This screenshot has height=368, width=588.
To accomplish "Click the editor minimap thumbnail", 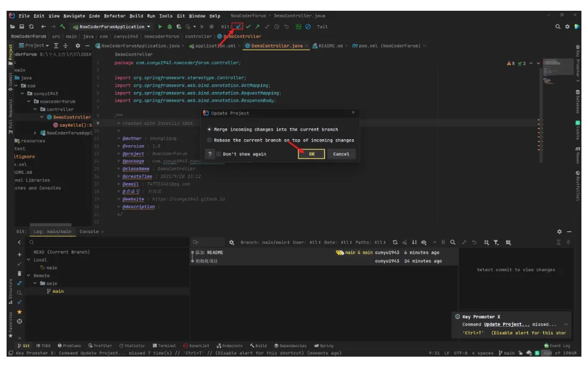I will tap(558, 71).
